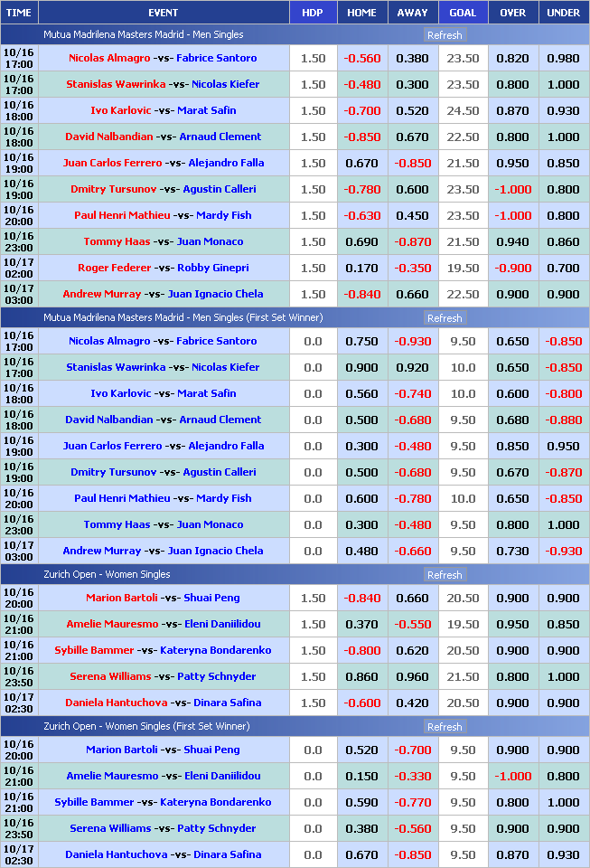Click home odds 0.860 for Williams vs Schnyder
The width and height of the screenshot is (590, 868).
point(361,676)
